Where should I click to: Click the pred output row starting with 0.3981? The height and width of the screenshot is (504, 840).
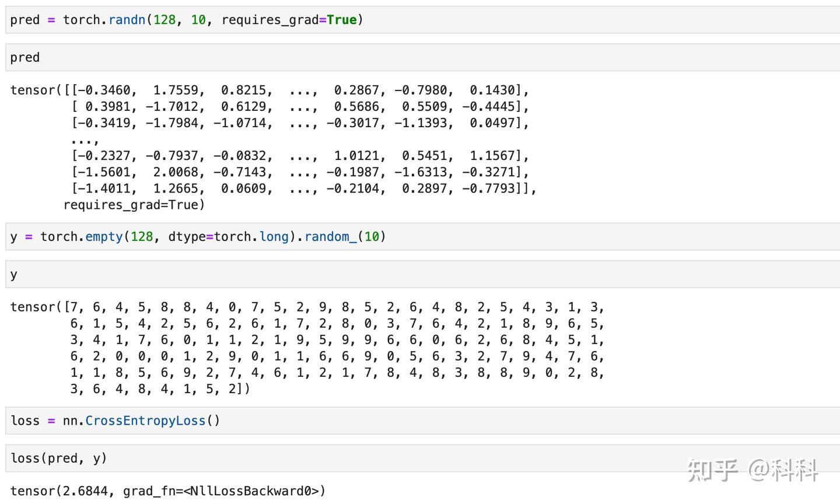point(300,107)
